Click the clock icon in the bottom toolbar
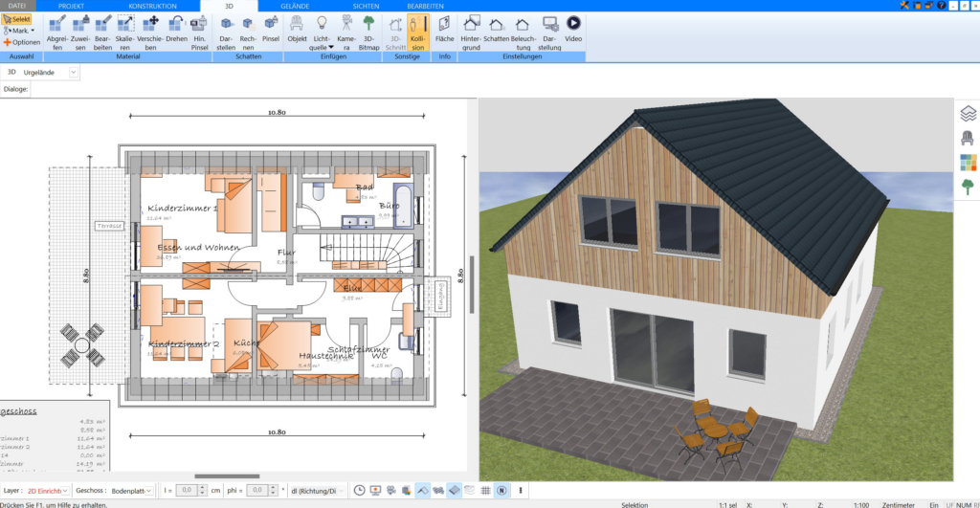 360,491
